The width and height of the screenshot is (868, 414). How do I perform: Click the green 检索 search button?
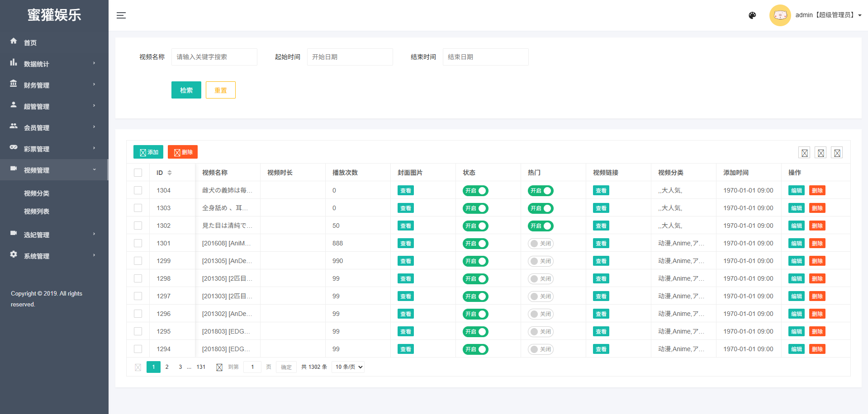(186, 90)
